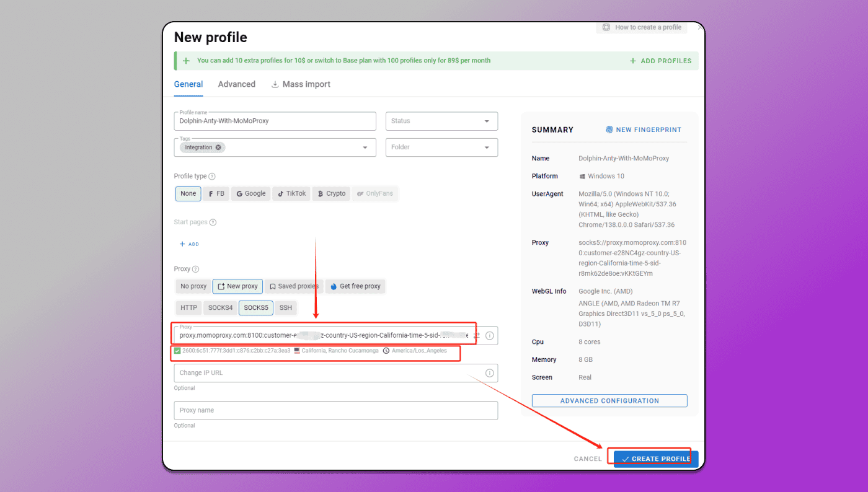
Task: Click the swap icon inside Proxy field
Action: coord(477,335)
